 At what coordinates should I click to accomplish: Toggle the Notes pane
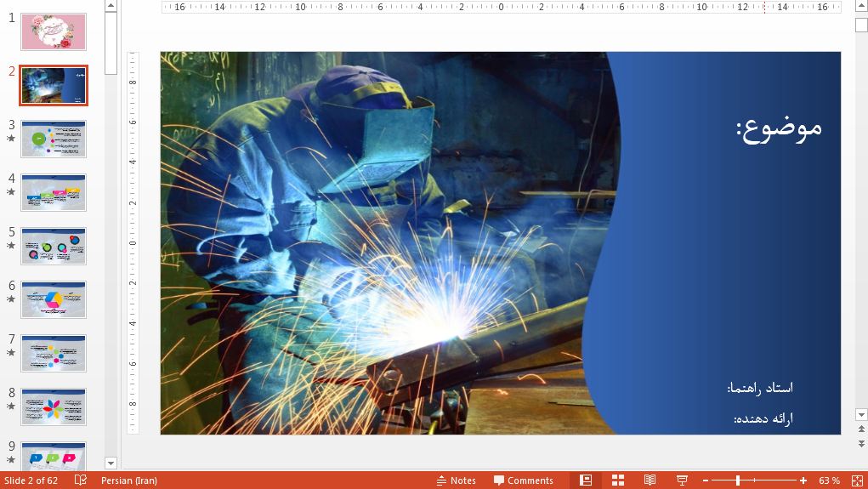[456, 480]
